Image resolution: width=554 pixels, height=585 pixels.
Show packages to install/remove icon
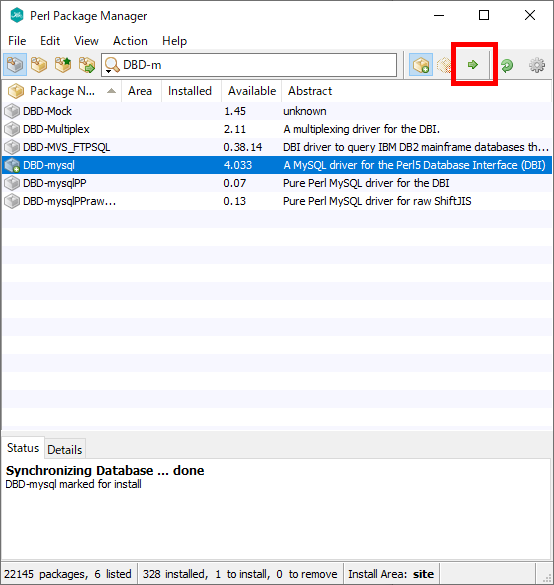(87, 65)
